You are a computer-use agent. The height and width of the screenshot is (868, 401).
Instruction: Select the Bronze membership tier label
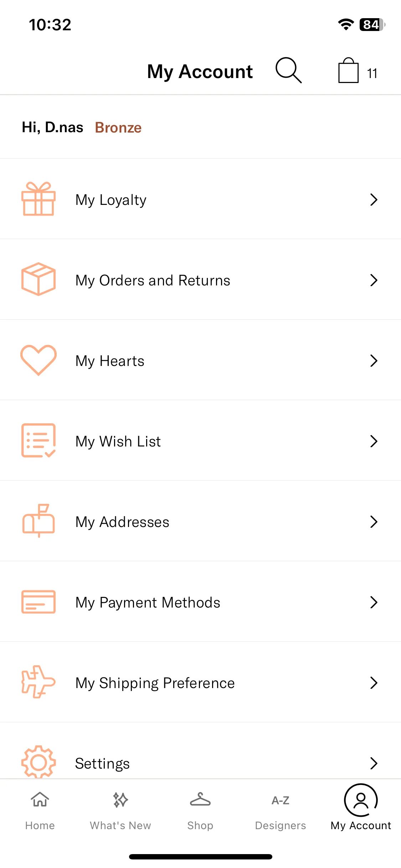(x=118, y=128)
